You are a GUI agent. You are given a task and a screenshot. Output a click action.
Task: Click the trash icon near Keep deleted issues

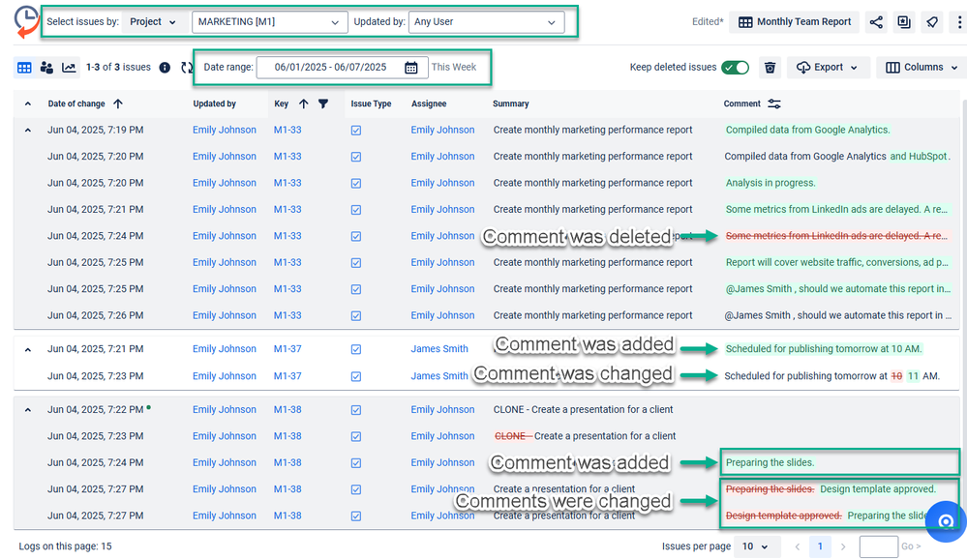[x=770, y=67]
